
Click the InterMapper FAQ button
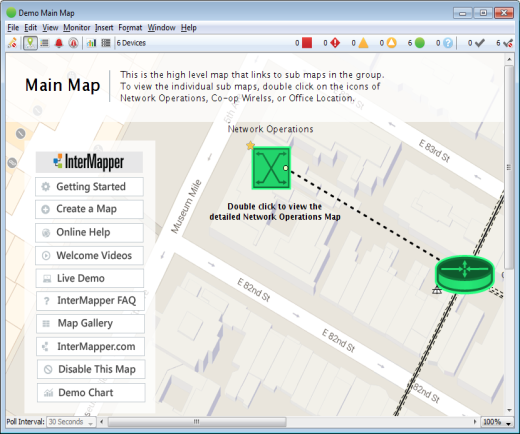[90, 301]
